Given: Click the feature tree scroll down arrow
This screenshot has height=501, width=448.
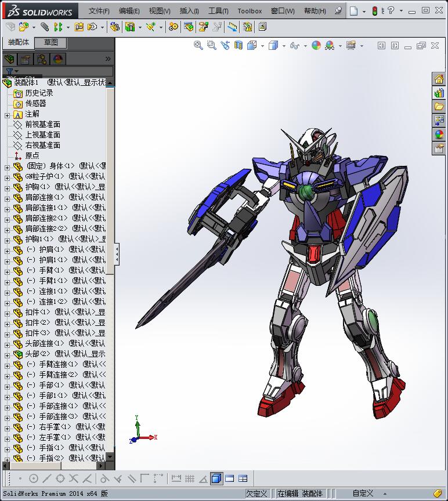Looking at the screenshot, I should [110, 457].
